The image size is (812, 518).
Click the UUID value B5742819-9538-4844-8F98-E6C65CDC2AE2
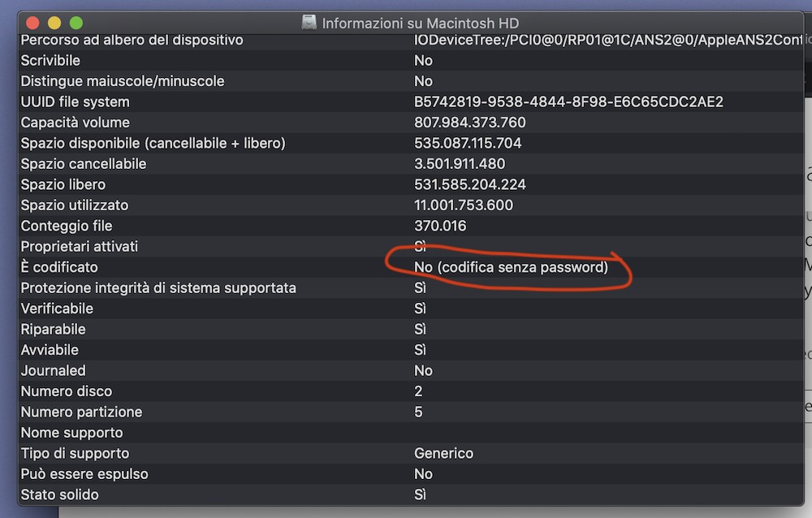pos(568,101)
